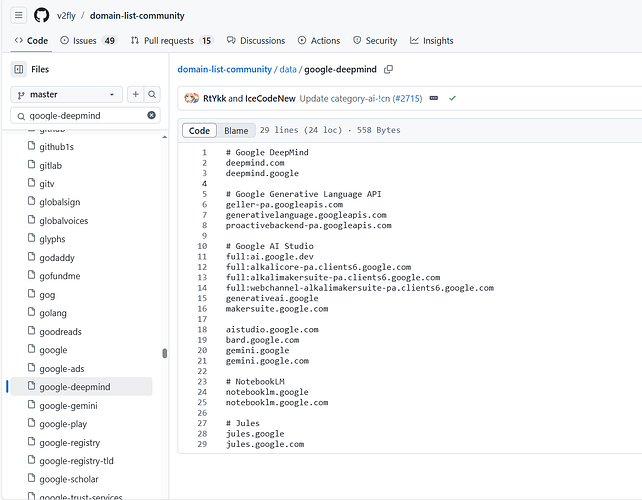Switch to Blame view
The width and height of the screenshot is (642, 500).
pos(236,131)
